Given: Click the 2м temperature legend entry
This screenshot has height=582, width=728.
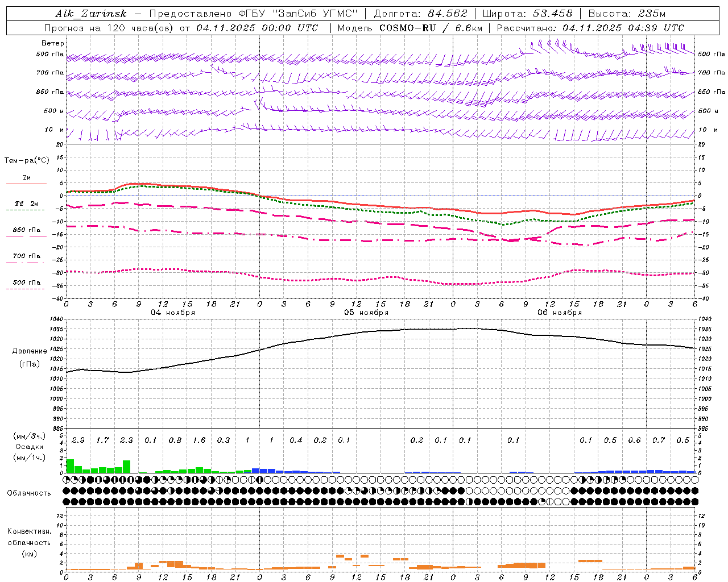Looking at the screenshot, I should (x=26, y=178).
